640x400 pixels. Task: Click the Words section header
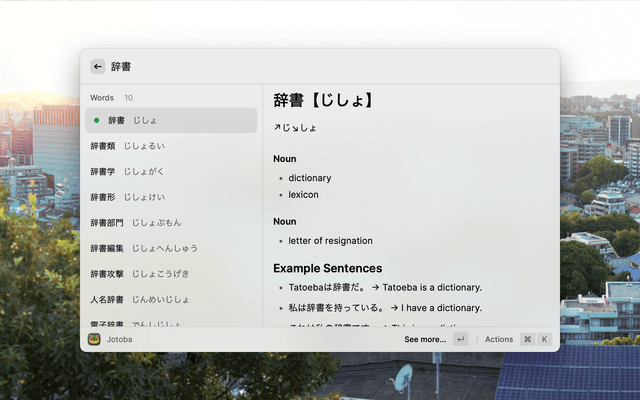click(102, 98)
